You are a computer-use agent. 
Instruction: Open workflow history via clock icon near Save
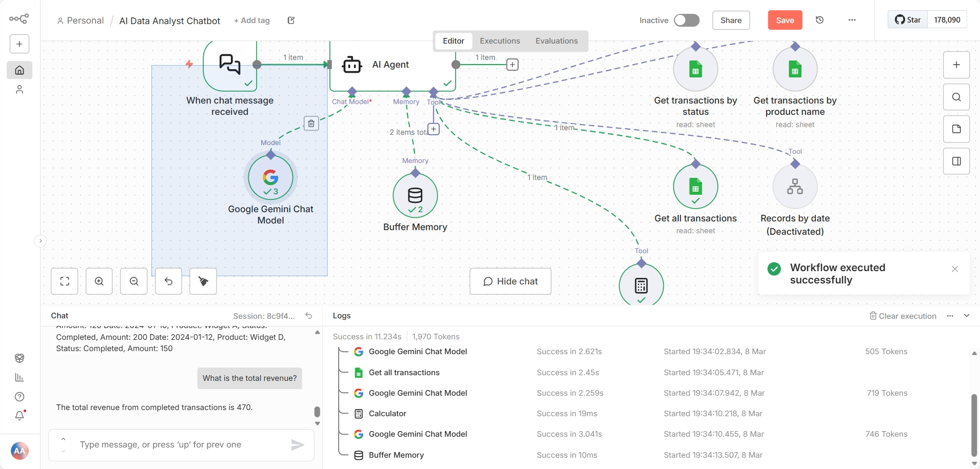click(x=820, y=20)
